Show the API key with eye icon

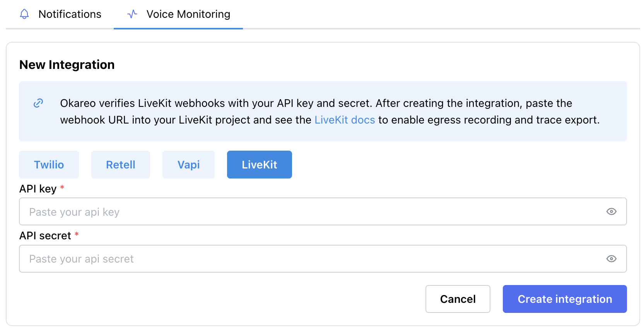pos(612,211)
